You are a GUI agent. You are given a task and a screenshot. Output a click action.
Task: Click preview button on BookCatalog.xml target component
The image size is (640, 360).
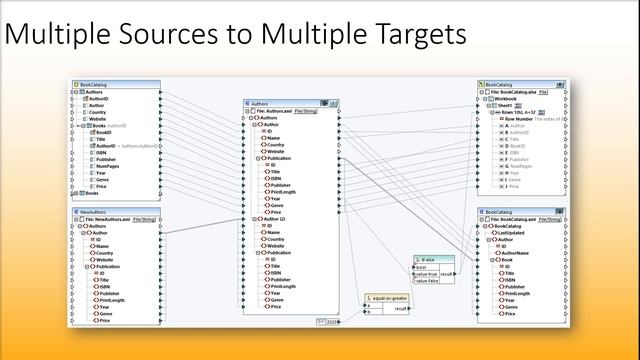click(x=560, y=212)
